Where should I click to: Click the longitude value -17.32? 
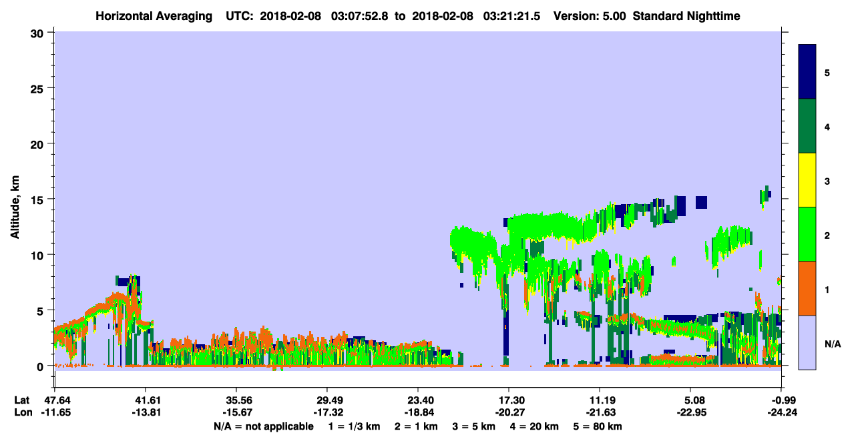pyautogui.click(x=327, y=412)
